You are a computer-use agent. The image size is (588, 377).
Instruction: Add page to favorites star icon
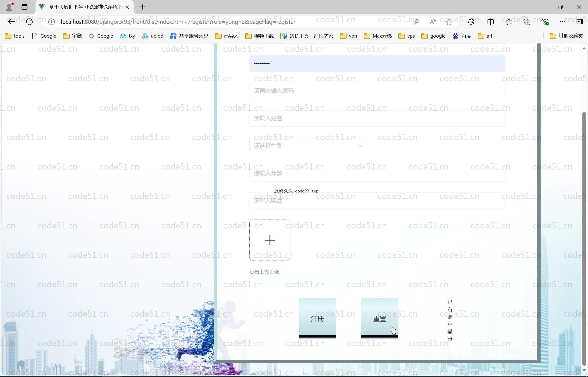(x=449, y=22)
